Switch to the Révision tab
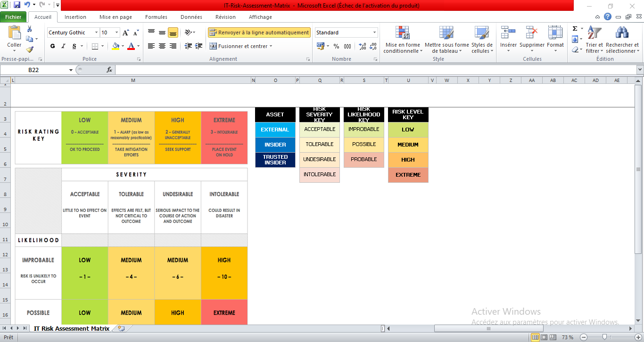 point(225,17)
